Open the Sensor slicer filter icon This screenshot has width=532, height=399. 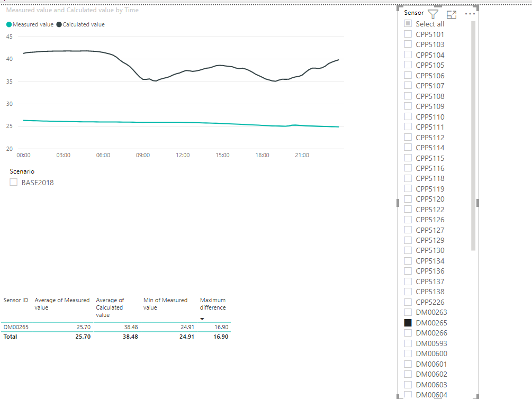433,14
